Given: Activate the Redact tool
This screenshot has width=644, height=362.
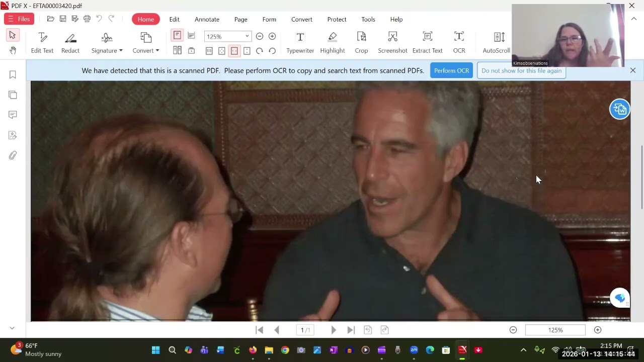Looking at the screenshot, I should click(70, 43).
